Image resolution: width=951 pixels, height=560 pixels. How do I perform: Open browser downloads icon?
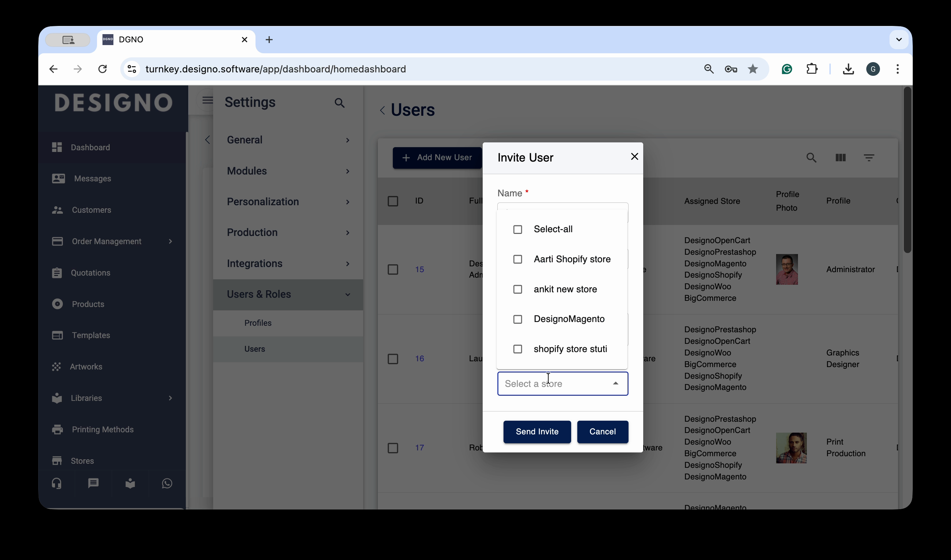tap(849, 69)
